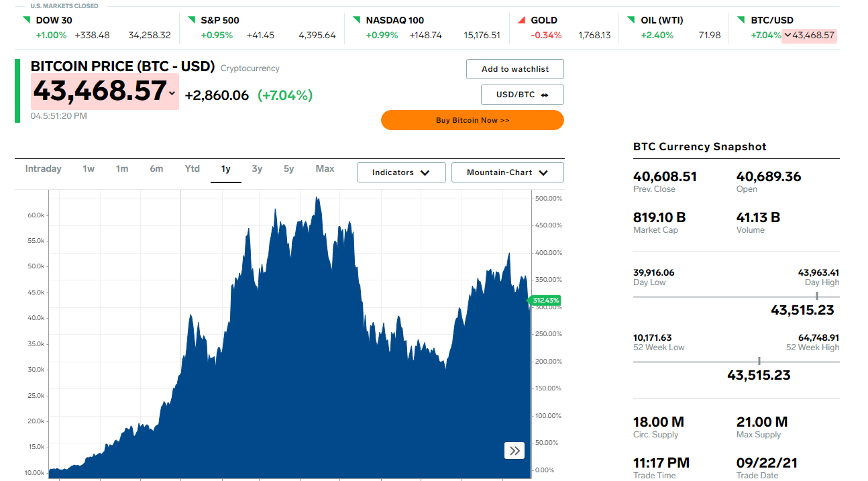Click the U.S. MARKETS CLOSED status text
The image size is (868, 481).
point(64,6)
